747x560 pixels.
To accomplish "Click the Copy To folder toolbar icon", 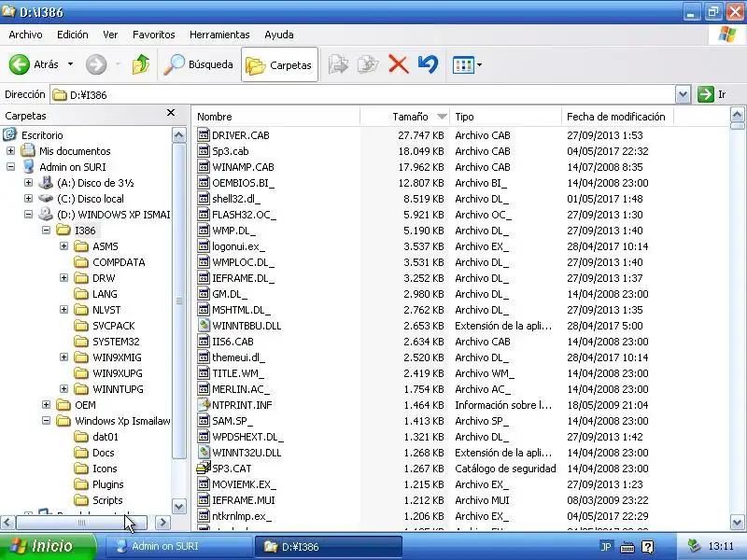I will [x=368, y=64].
